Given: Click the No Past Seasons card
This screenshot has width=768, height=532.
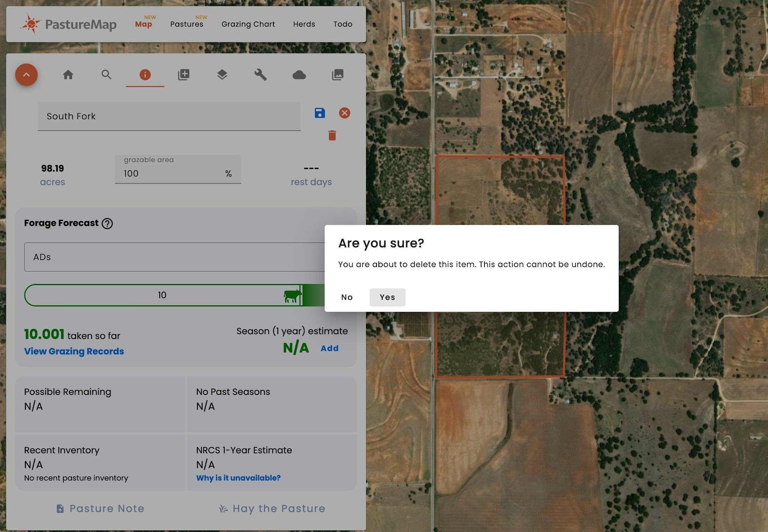Looking at the screenshot, I should [272, 404].
